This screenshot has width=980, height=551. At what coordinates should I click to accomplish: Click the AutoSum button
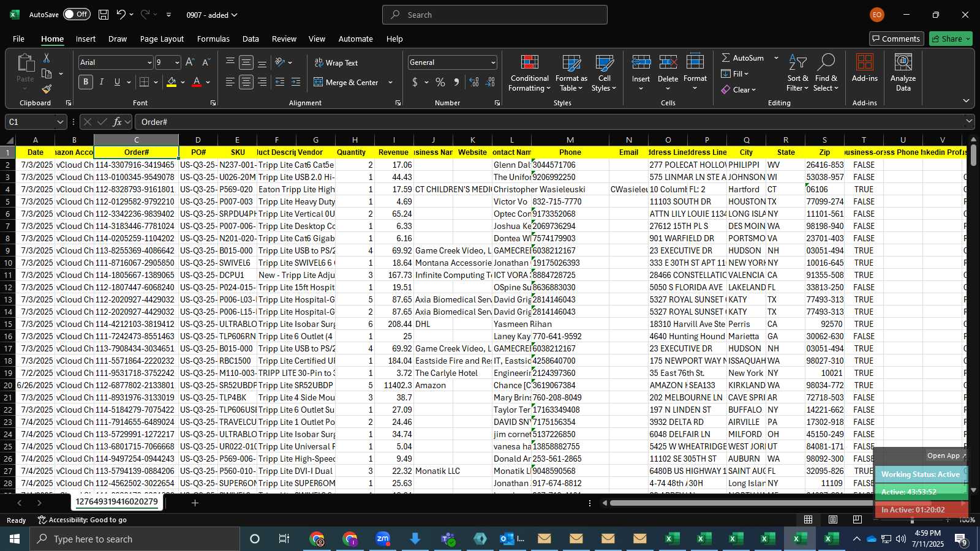point(742,58)
